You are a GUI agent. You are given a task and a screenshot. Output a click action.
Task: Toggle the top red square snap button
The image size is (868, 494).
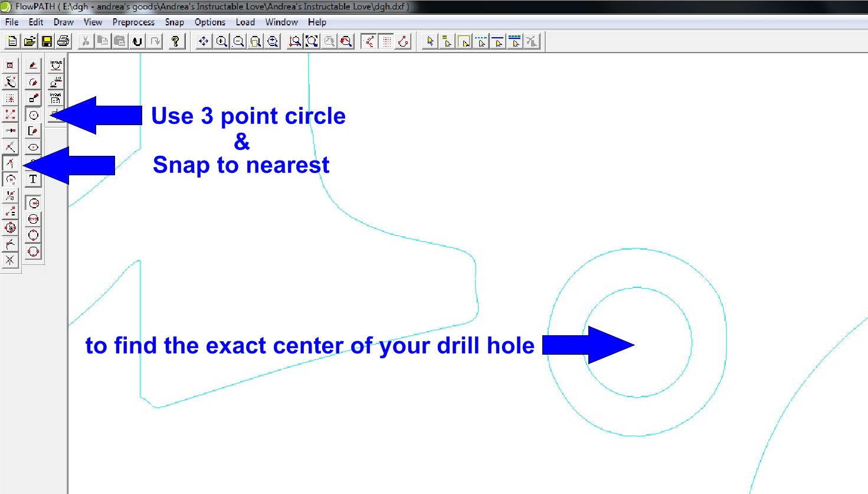(10, 66)
